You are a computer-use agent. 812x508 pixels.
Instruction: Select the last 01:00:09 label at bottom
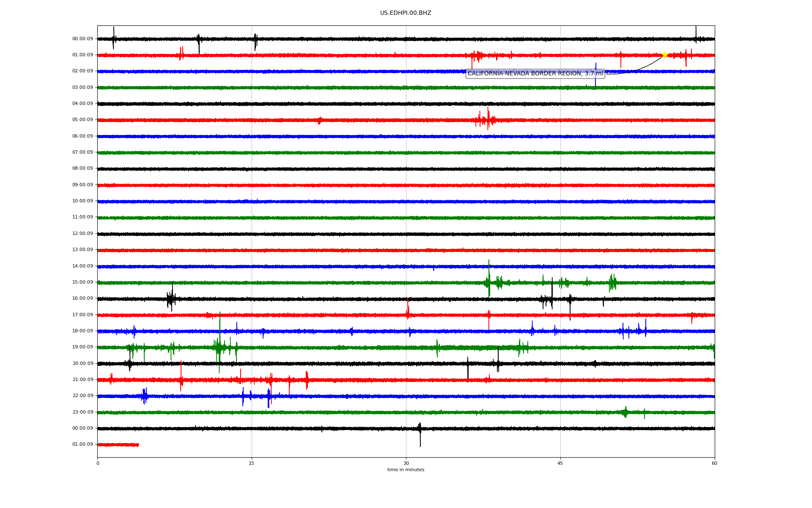[x=82, y=444]
